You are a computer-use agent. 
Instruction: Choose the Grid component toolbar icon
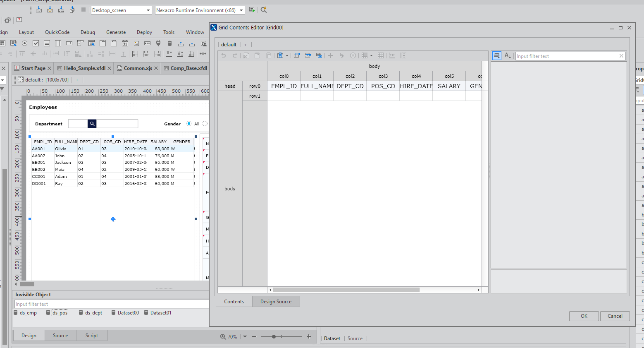pyautogui.click(x=58, y=43)
